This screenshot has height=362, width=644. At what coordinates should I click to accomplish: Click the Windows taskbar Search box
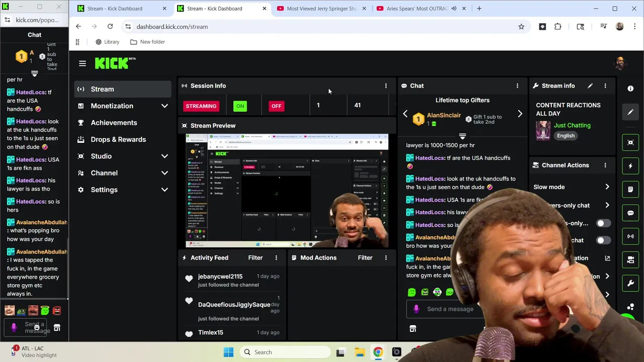click(x=285, y=352)
